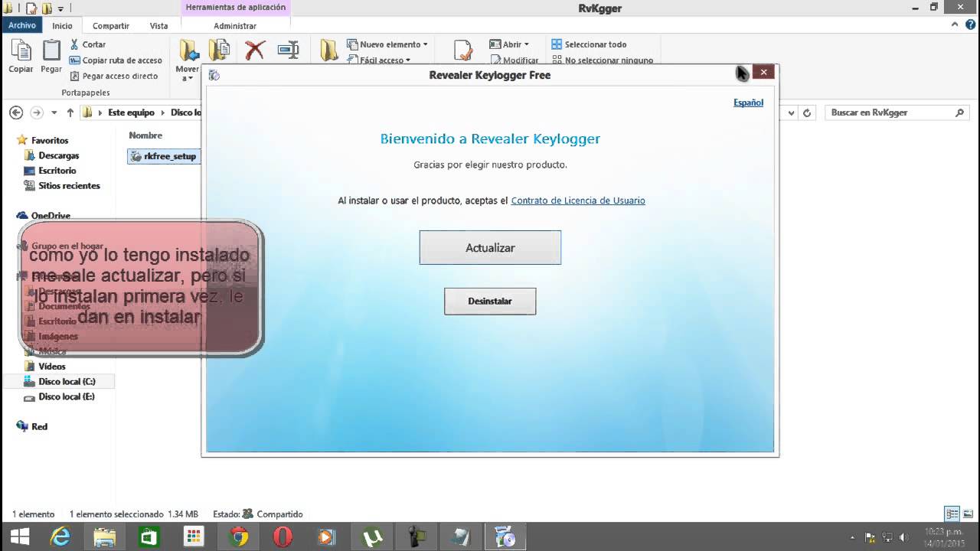The width and height of the screenshot is (980, 551).
Task: Open Disco local (E:) in sidebar
Action: coord(67,396)
